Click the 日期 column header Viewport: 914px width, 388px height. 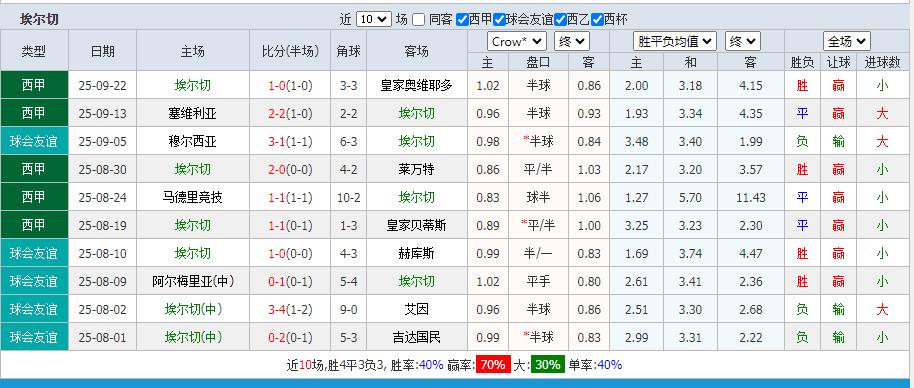[x=103, y=51]
